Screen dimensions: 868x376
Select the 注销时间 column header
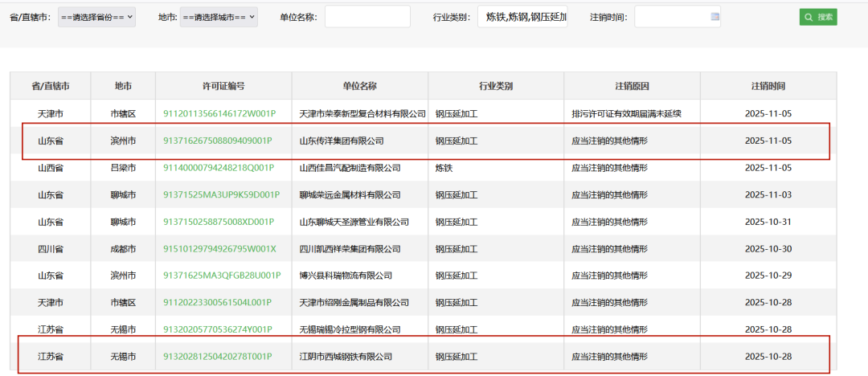(x=768, y=87)
